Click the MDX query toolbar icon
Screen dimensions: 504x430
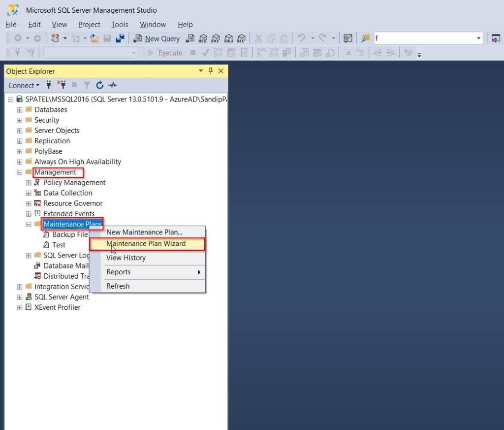203,38
